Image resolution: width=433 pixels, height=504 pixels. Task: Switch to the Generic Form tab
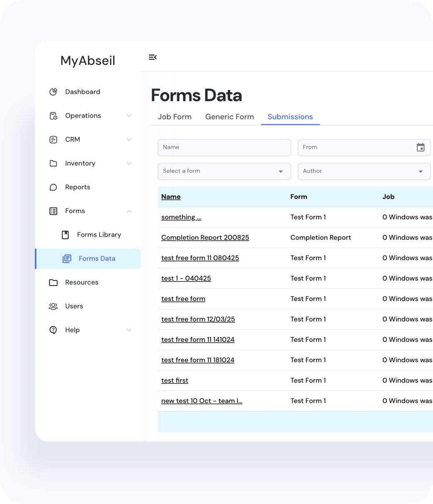click(x=229, y=117)
